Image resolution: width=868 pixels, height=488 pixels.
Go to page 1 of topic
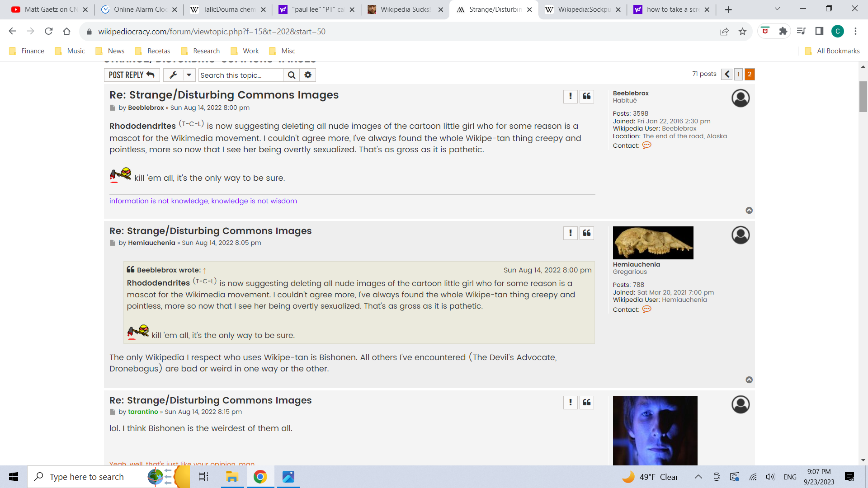coord(738,74)
